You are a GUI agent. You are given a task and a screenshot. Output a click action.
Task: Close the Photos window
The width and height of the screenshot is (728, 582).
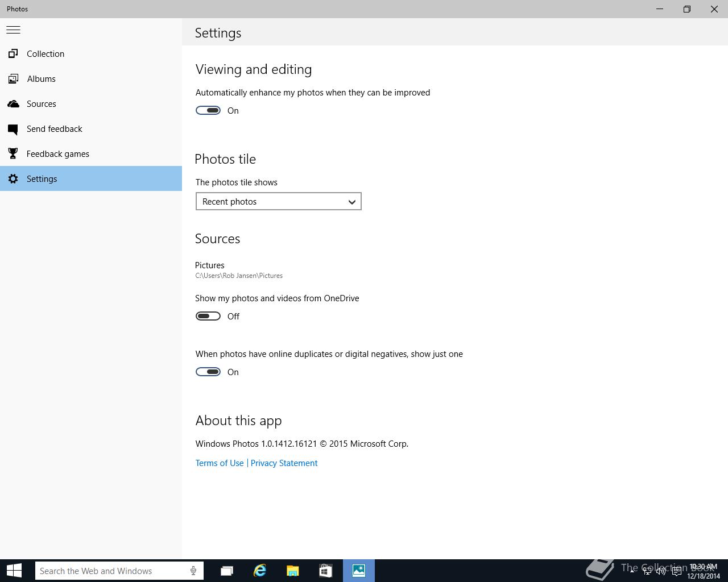[714, 9]
